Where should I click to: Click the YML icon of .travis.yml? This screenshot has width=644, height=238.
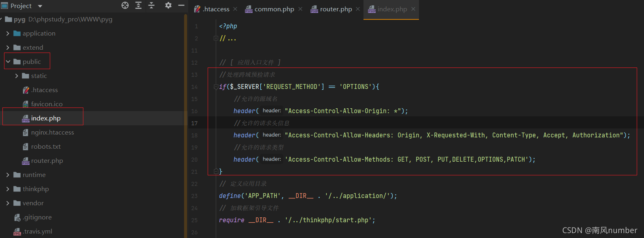point(17,232)
